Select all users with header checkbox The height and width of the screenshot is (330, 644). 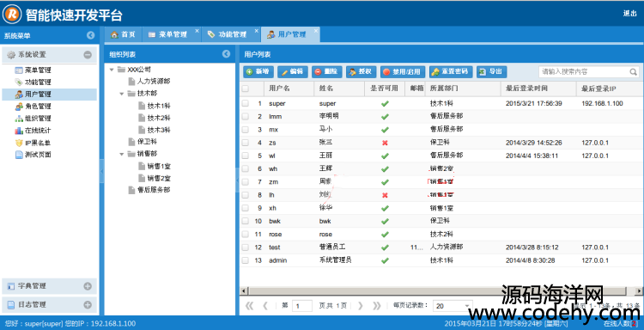[x=246, y=89]
